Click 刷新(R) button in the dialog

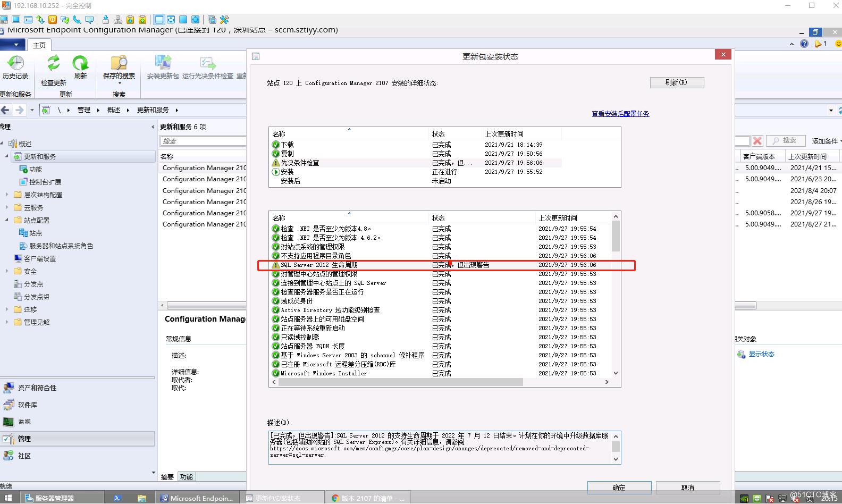677,82
